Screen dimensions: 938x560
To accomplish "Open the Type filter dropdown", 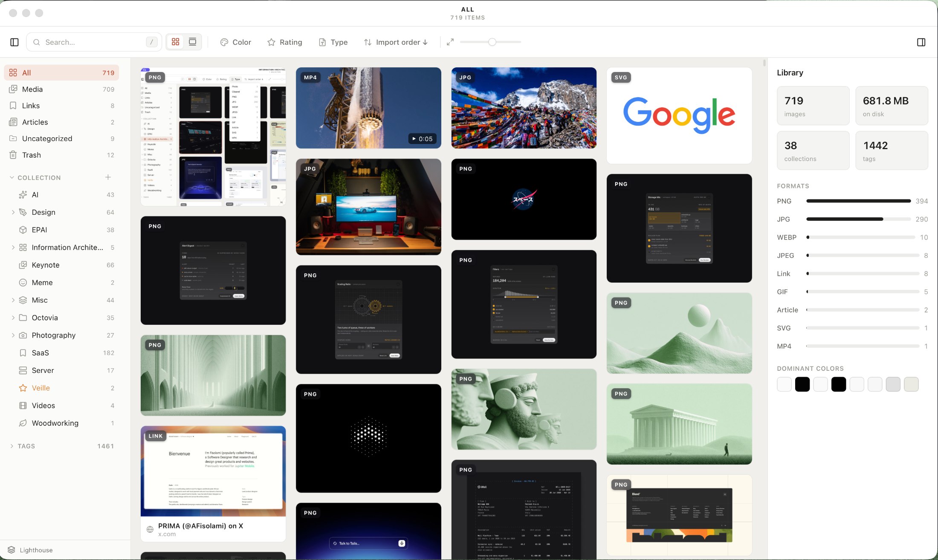I will [x=333, y=42].
